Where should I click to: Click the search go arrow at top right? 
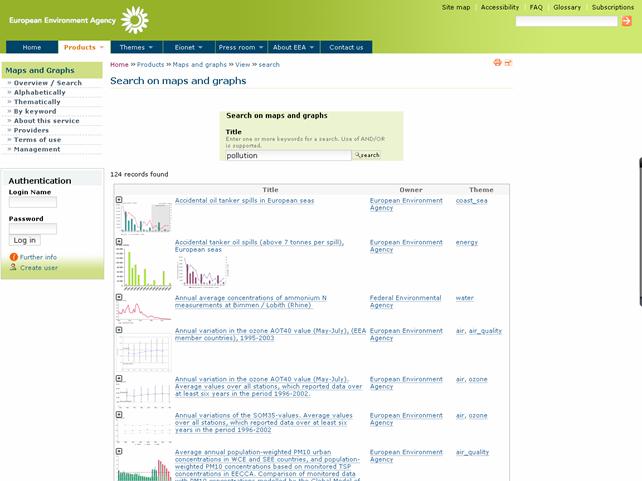pos(627,21)
